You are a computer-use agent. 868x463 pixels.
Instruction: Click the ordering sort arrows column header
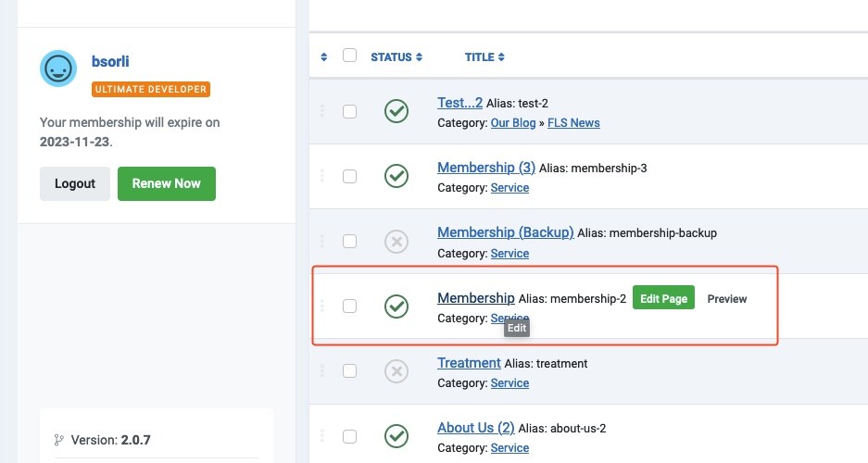click(323, 57)
